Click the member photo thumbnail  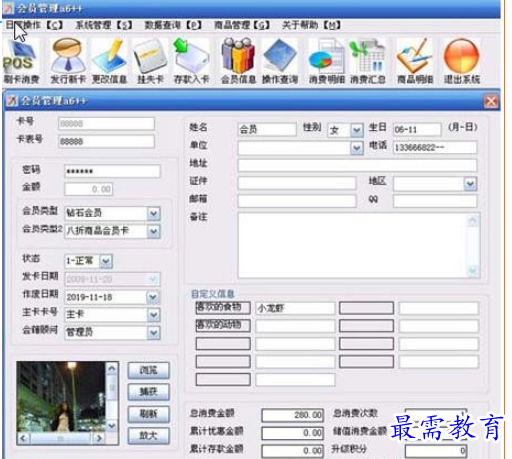click(x=62, y=397)
